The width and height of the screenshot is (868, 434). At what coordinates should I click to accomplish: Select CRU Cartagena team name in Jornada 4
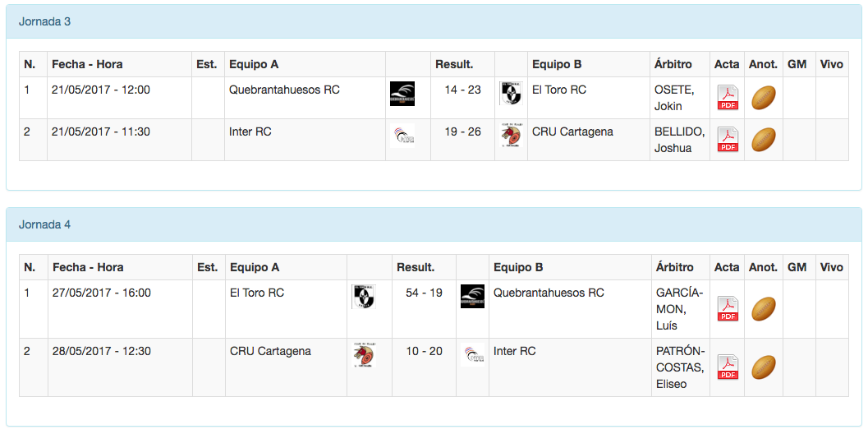[x=270, y=351]
